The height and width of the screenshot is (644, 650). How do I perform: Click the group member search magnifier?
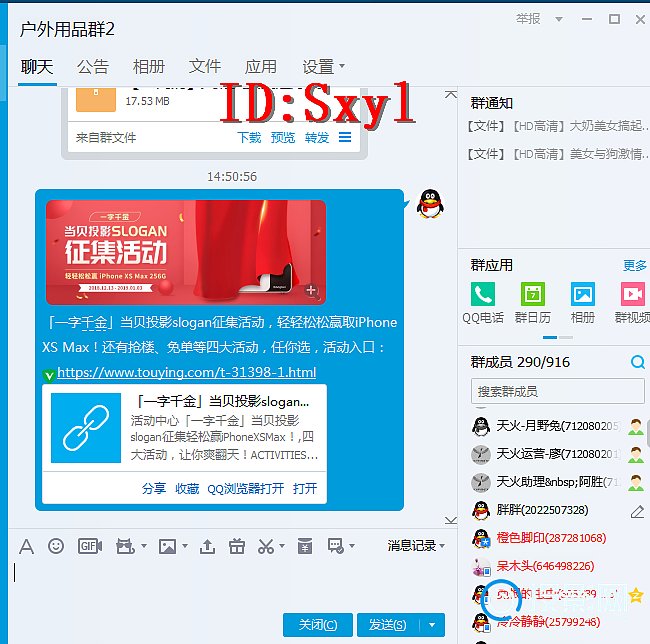pos(638,362)
